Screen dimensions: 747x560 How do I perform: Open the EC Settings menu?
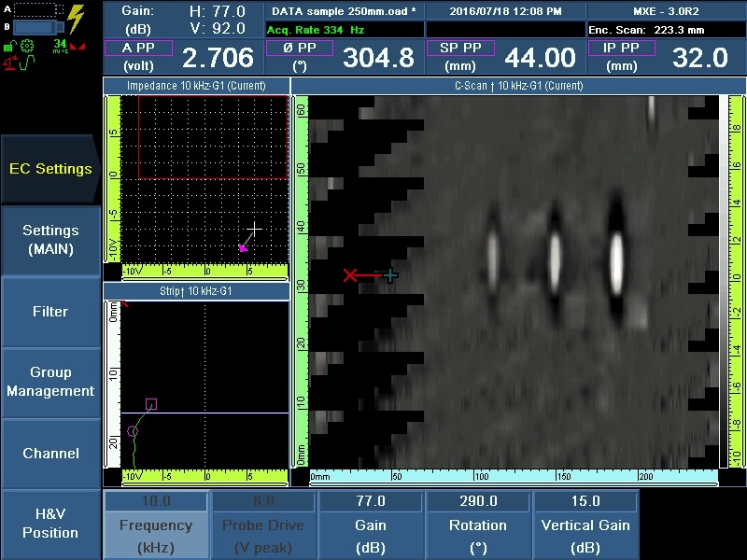(x=50, y=169)
